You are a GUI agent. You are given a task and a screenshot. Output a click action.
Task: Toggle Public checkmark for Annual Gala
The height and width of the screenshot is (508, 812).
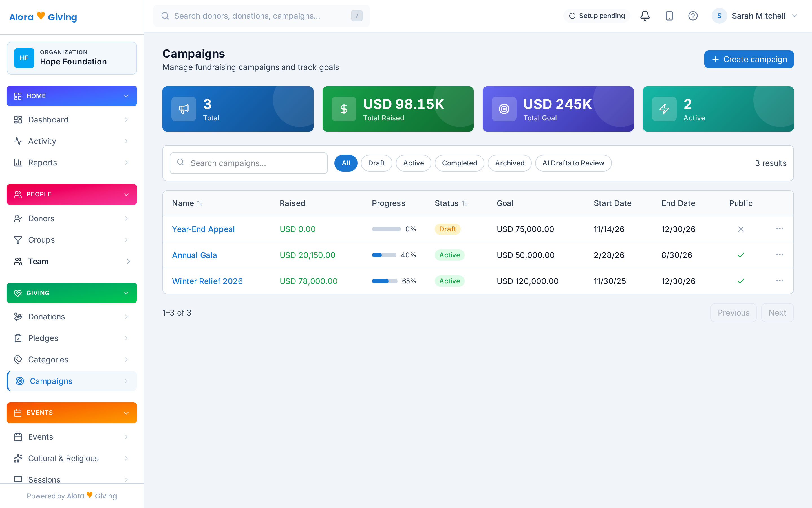(741, 255)
